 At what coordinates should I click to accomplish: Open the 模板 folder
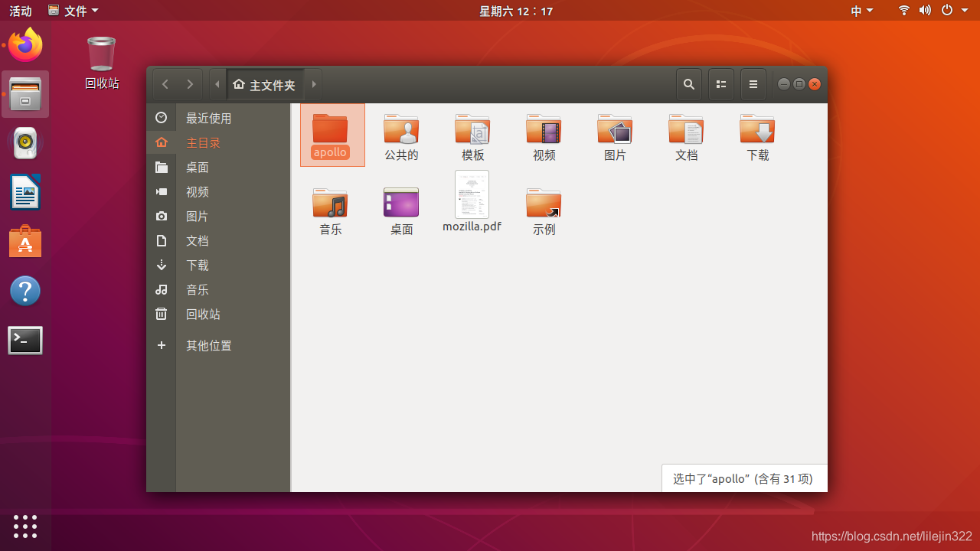[x=472, y=129]
